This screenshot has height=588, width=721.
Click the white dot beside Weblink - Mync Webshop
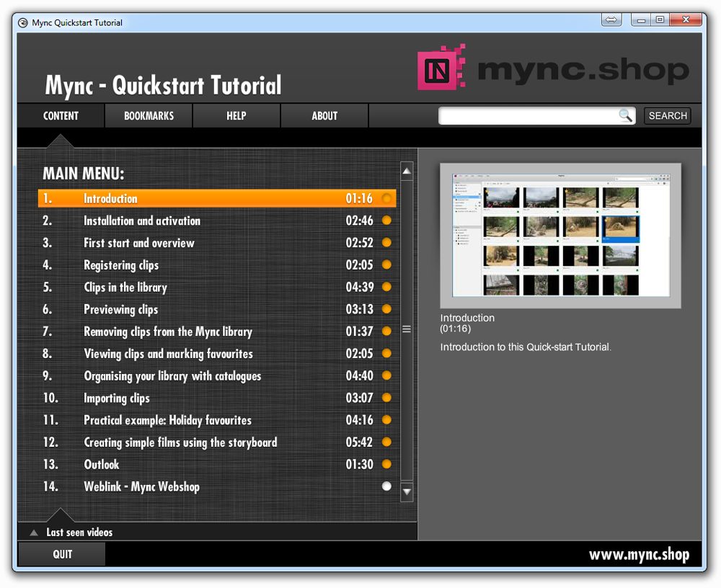[x=386, y=486]
